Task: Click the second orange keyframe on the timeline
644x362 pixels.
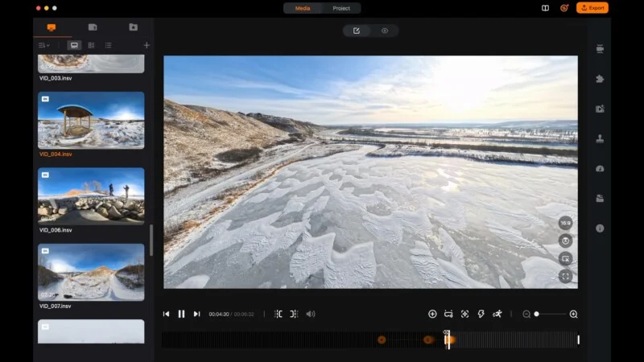Action: (428, 339)
